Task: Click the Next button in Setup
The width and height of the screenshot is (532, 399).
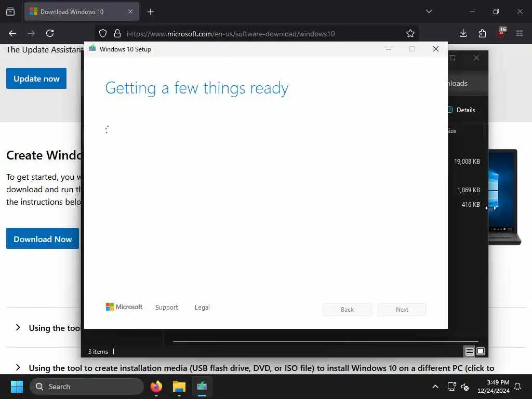Action: click(402, 310)
